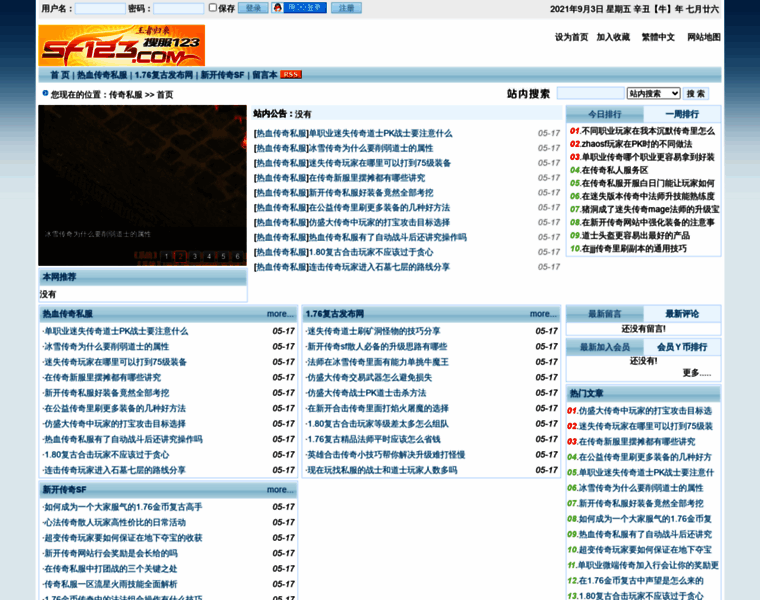Show slide 4 in the slideshow

(209, 256)
